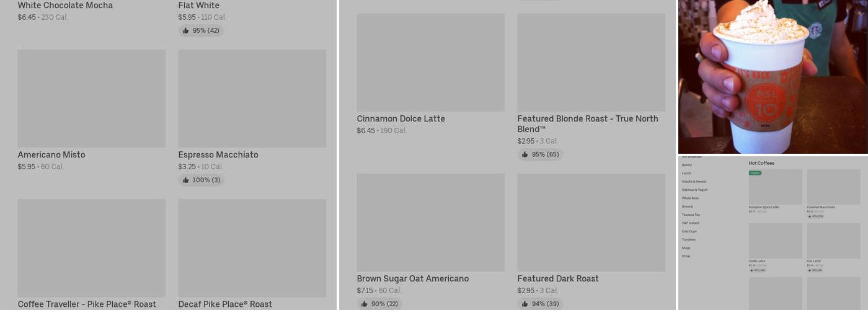The height and width of the screenshot is (310, 868).
Task: Click thumbs-up icon on Featured Blonde Roast rating
Action: [525, 155]
